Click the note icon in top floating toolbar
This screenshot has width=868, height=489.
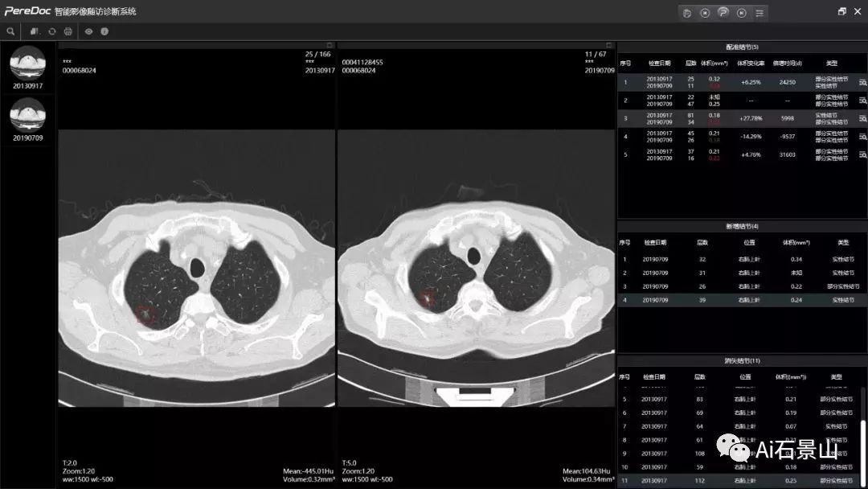pyautogui.click(x=687, y=12)
